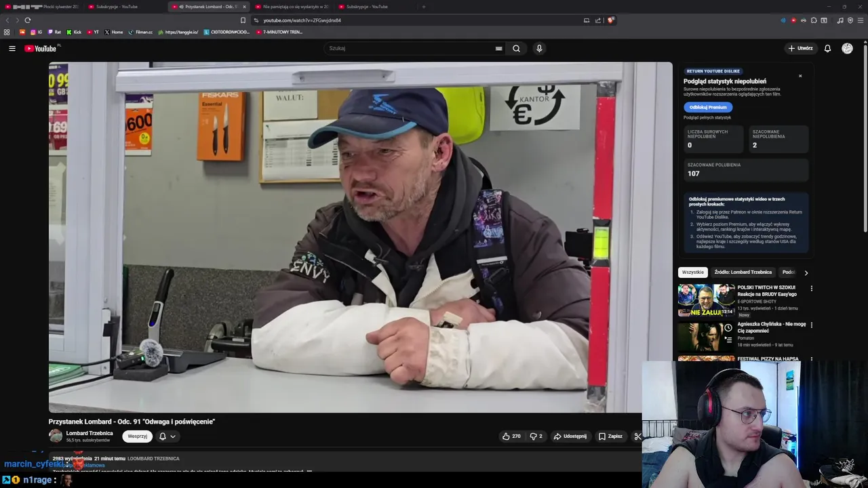Go forward with the browser forward arrow
Image resolution: width=868 pixels, height=488 pixels.
click(x=18, y=20)
